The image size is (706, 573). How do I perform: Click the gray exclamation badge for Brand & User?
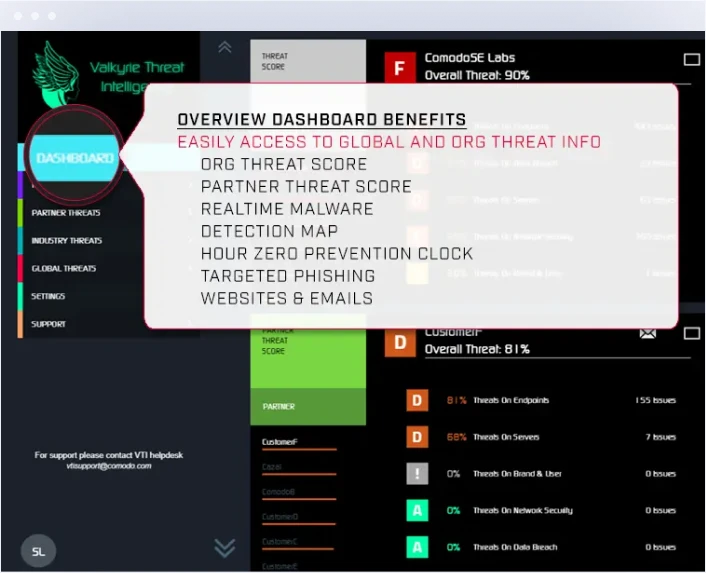click(x=415, y=474)
